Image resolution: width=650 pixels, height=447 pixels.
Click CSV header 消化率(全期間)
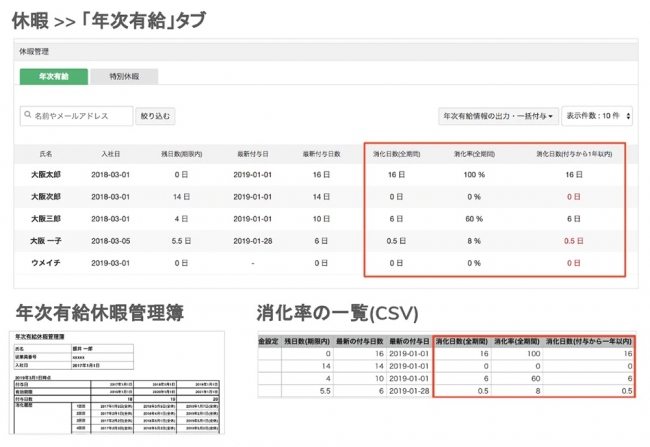[517, 341]
